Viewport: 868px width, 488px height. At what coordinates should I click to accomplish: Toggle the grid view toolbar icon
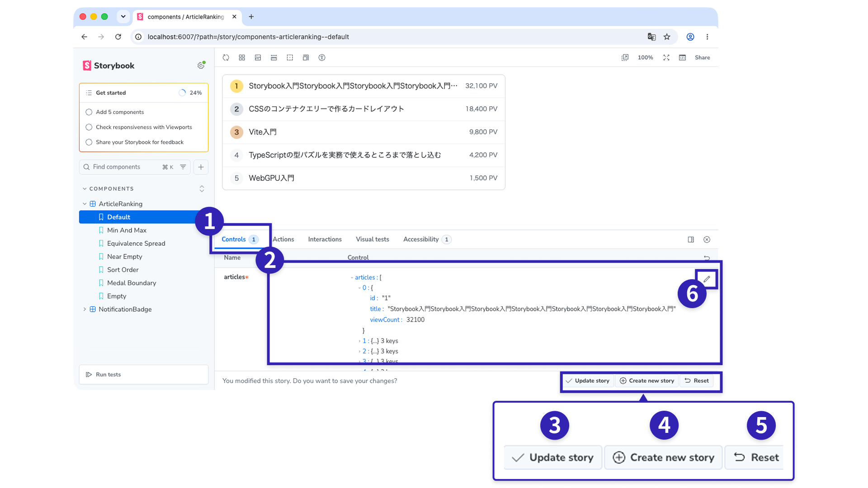[242, 57]
